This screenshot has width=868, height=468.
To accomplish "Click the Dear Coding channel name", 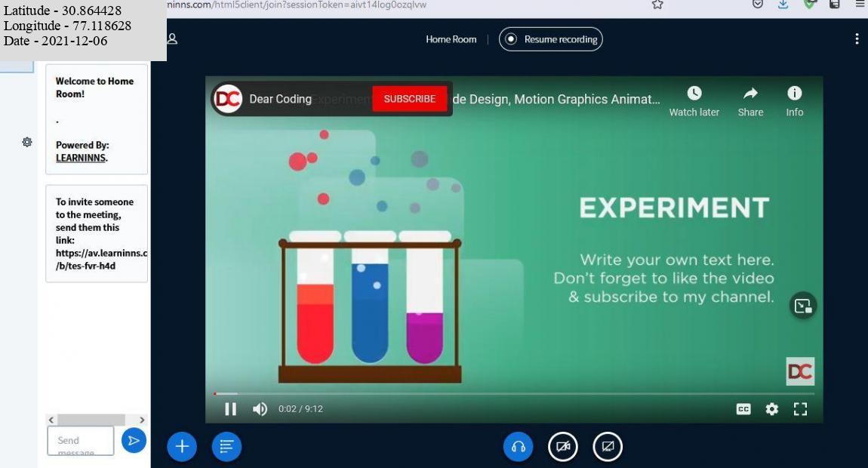I will [280, 99].
